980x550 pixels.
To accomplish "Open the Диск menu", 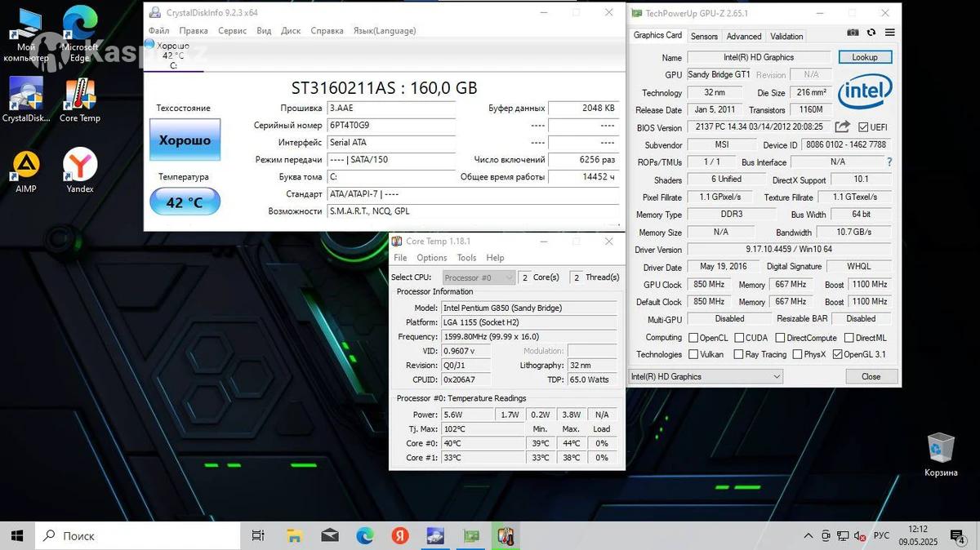I will point(291,30).
